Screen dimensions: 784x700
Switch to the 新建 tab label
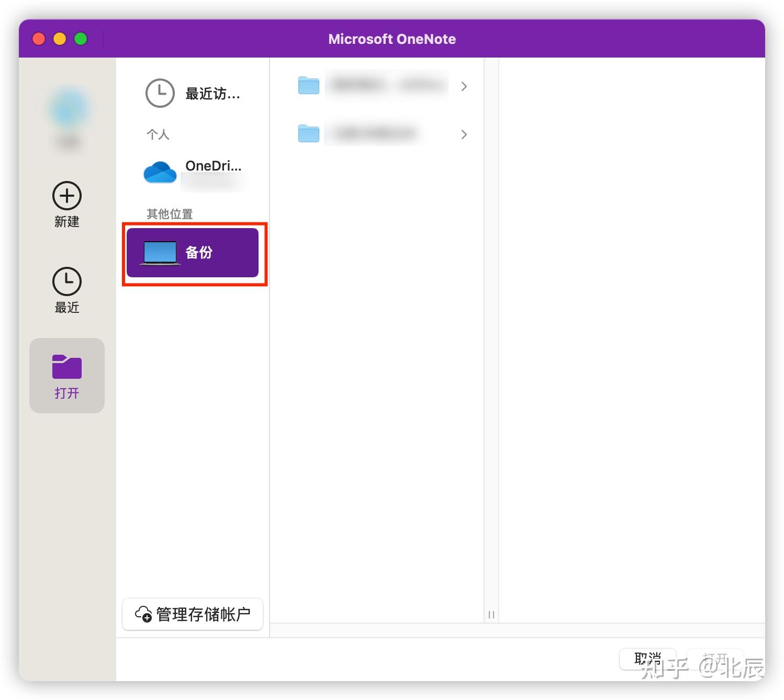(67, 222)
